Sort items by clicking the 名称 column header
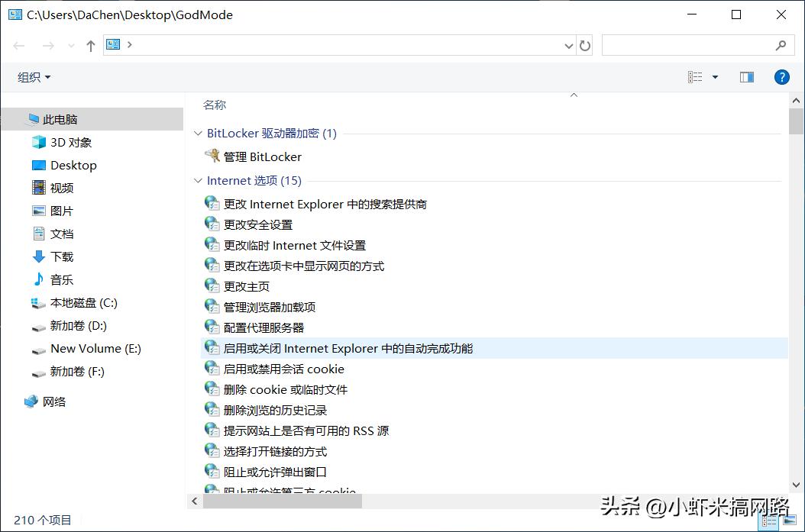Viewport: 805px width, 532px height. tap(215, 105)
